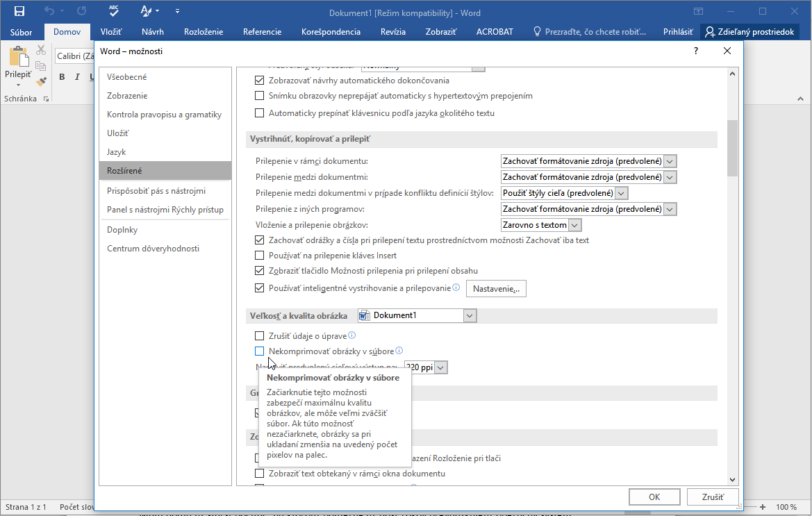
Task: Expand the Vloženie a prilepenie obrázkov dropdown
Action: tap(574, 225)
